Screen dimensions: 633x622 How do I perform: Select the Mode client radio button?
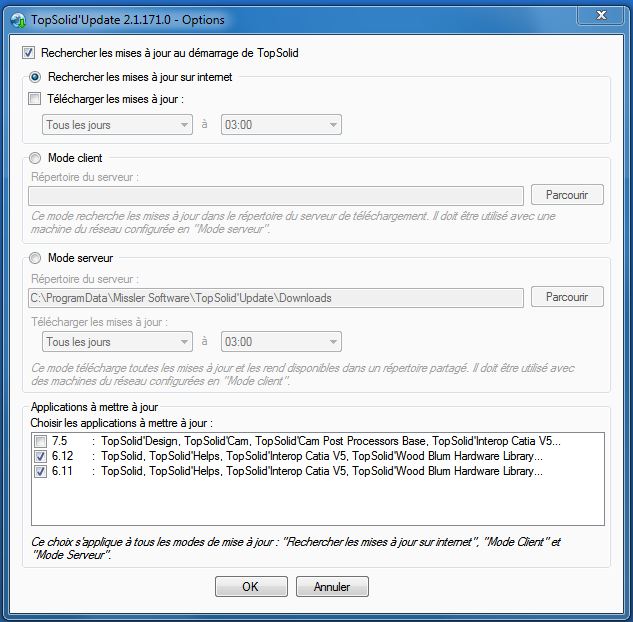pyautogui.click(x=35, y=158)
